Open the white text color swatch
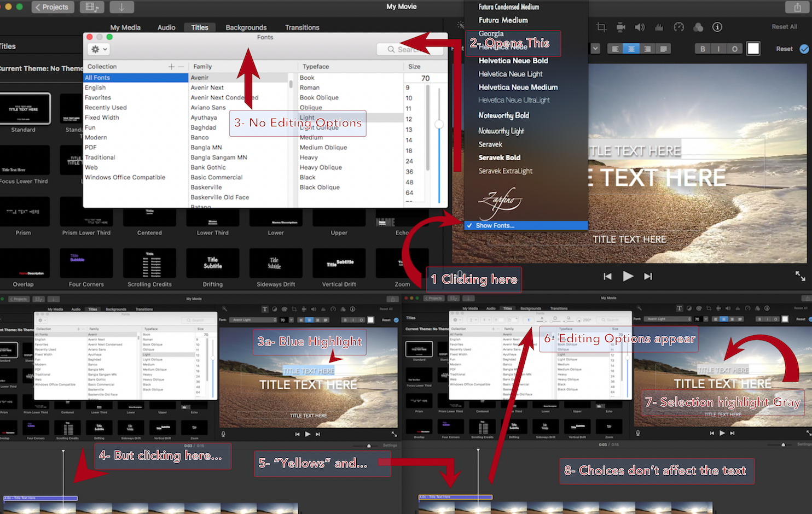The height and width of the screenshot is (514, 812). tap(753, 48)
